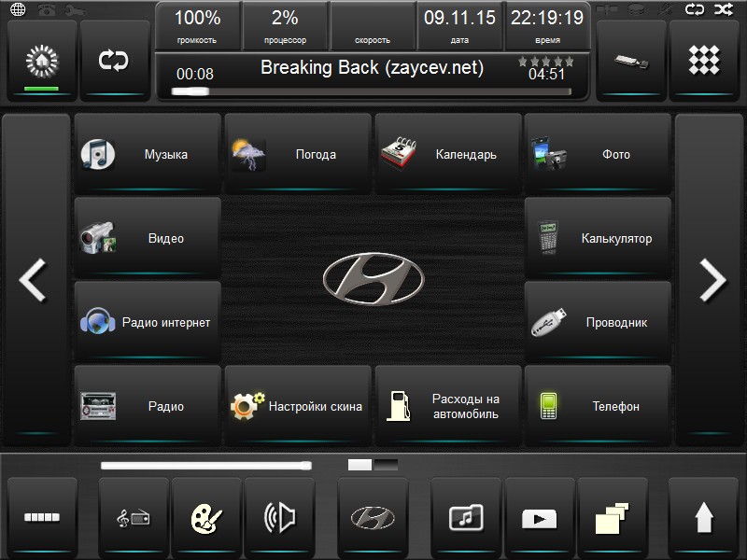The height and width of the screenshot is (560, 747).
Task: Open the Фото photo viewer tile
Action: [x=598, y=153]
